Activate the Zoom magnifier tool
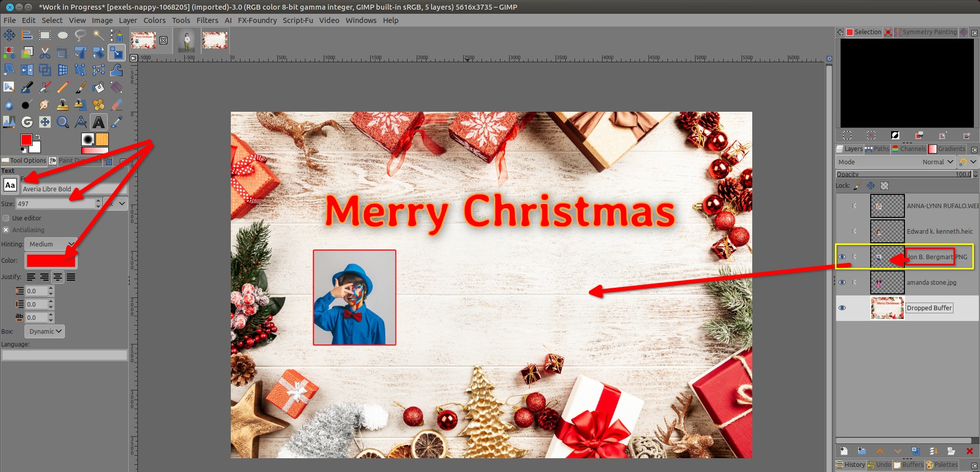The height and width of the screenshot is (472, 980). (x=62, y=122)
